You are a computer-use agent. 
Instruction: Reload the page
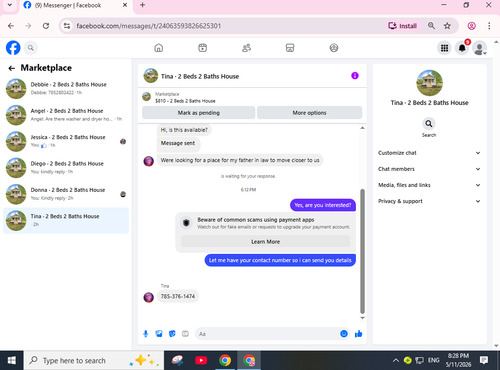pos(46,26)
